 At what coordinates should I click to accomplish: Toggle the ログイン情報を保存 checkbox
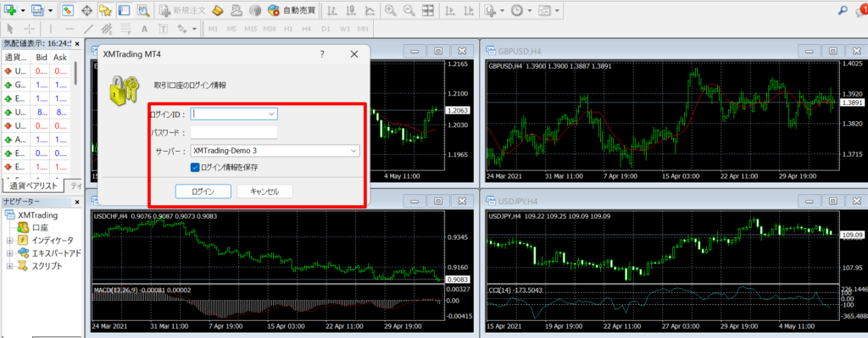(x=195, y=167)
